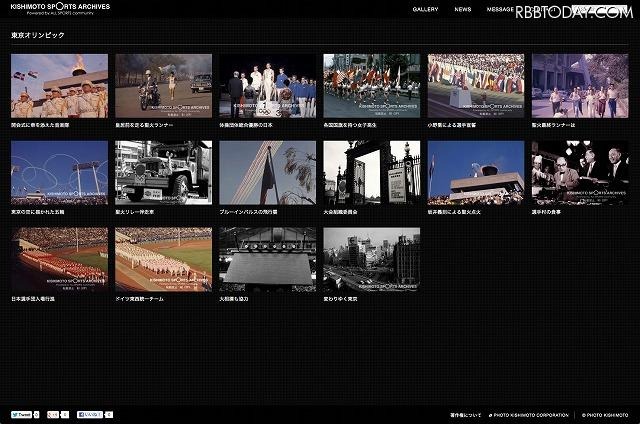This screenshot has width=640, height=424.
Task: Open black-and-white thumbnail of the sumo arena
Action: pos(268,260)
